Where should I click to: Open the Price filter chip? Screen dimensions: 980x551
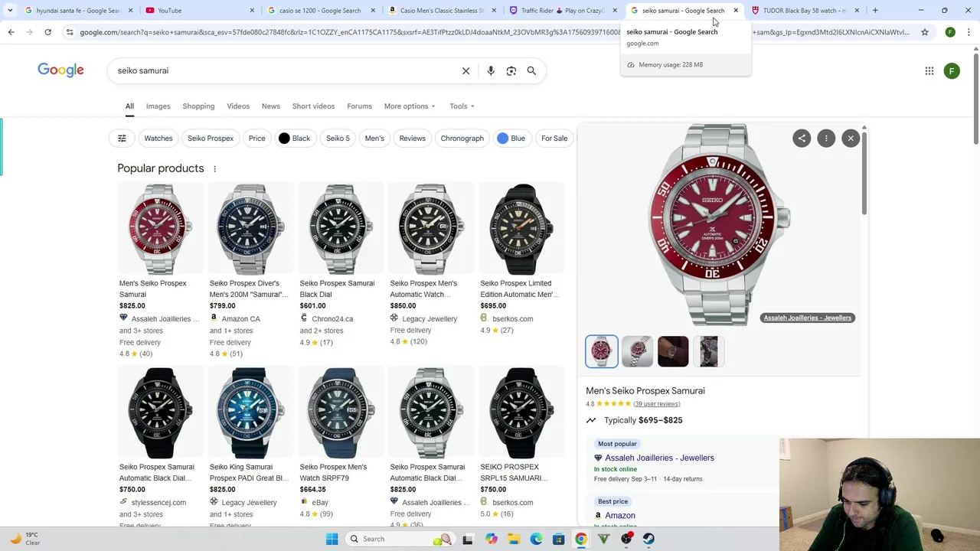coord(256,139)
